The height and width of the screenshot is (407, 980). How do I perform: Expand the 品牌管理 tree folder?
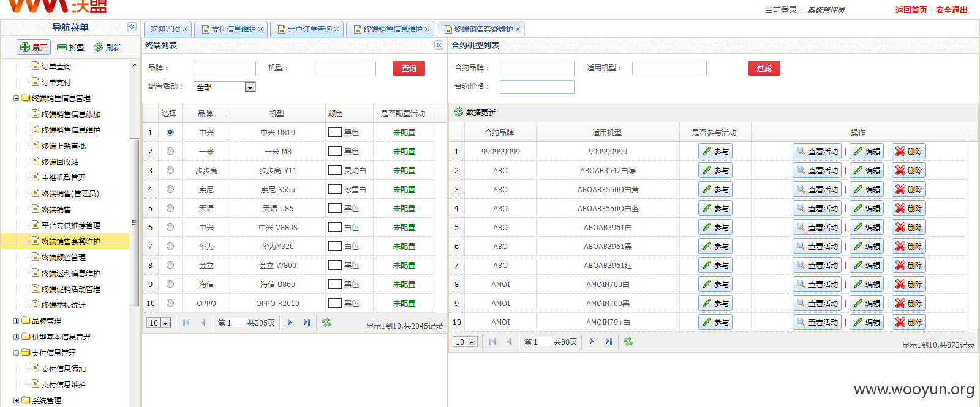pos(17,321)
